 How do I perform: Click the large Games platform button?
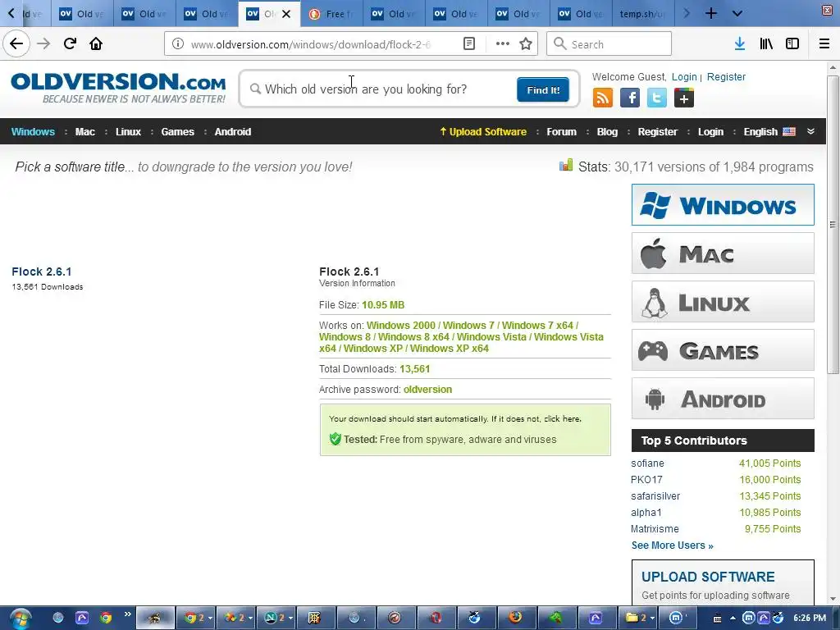point(723,350)
